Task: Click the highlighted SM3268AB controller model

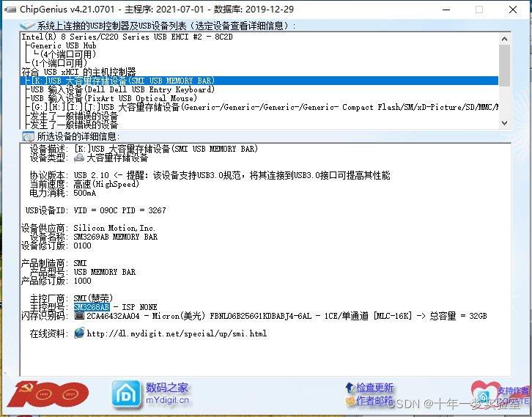Action: 92,307
